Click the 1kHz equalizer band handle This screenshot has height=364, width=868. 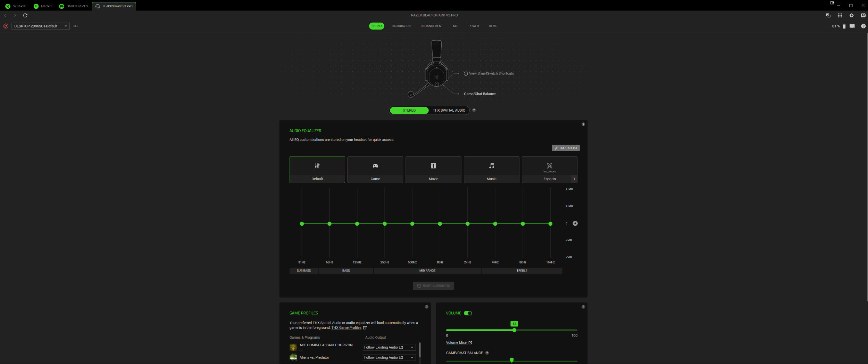[440, 224]
